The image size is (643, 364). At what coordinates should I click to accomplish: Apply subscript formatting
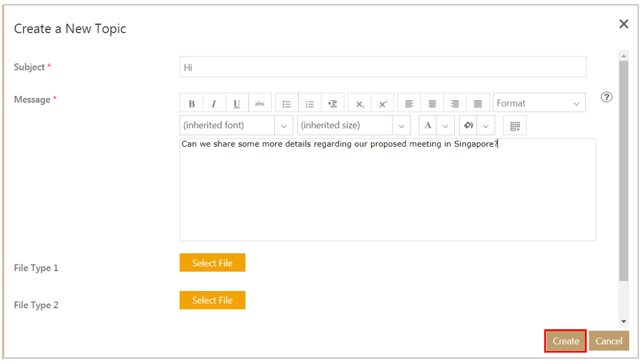pyautogui.click(x=360, y=104)
